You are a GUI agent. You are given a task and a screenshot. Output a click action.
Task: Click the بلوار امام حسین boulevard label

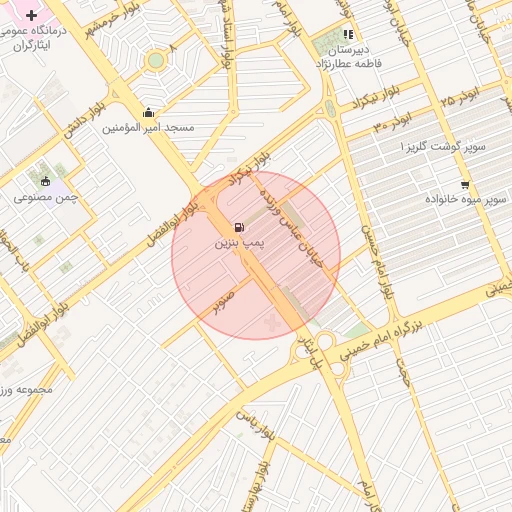pos(377,263)
